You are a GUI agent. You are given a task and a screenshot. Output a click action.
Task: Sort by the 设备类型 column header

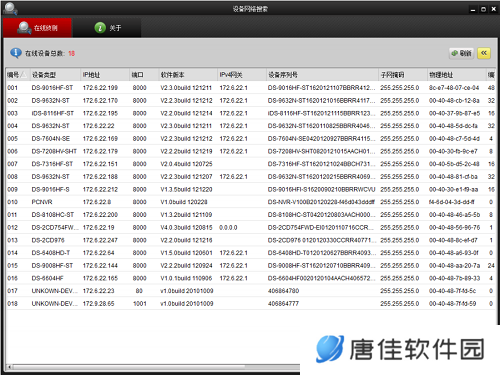(55, 75)
